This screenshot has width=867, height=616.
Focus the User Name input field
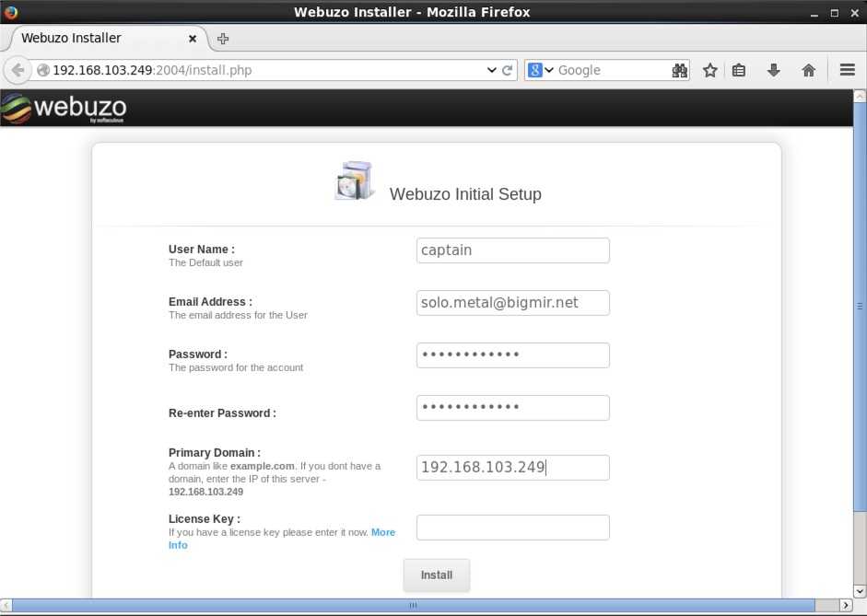512,250
